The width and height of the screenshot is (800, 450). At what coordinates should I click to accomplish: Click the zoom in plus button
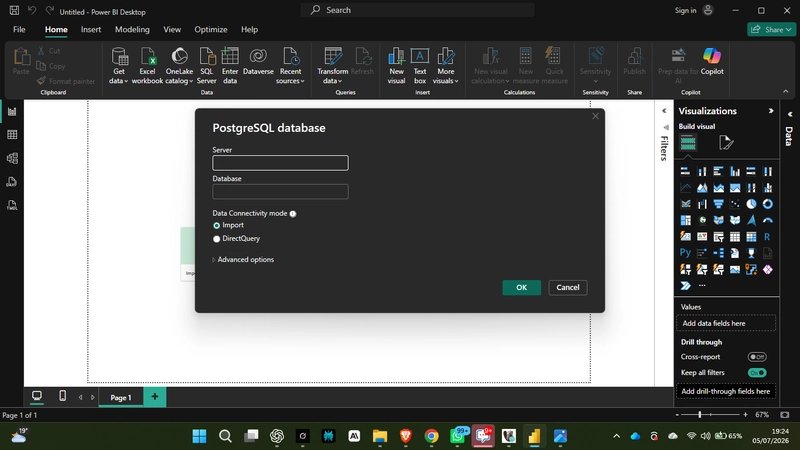click(x=745, y=415)
